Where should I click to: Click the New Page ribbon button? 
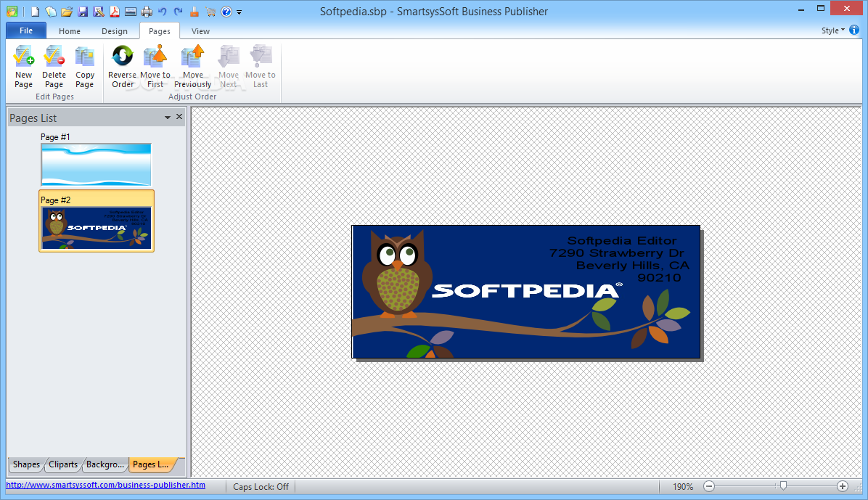[x=23, y=67]
